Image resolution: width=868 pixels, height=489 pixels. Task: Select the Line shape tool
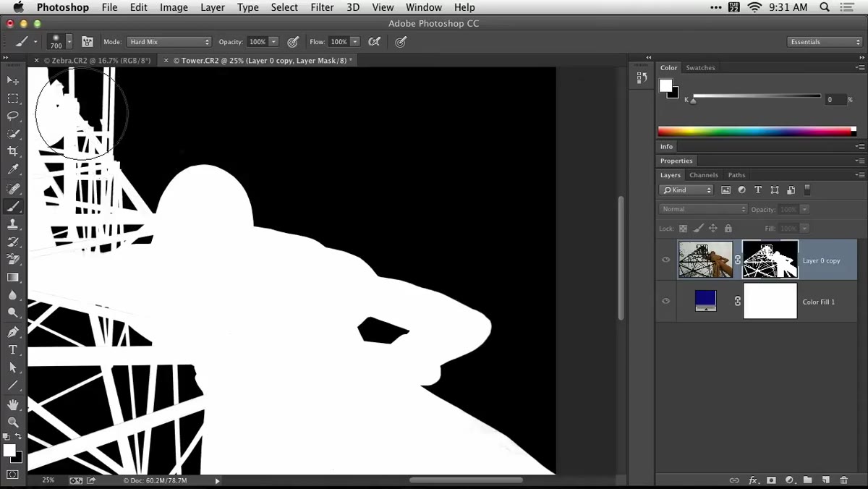[13, 386]
